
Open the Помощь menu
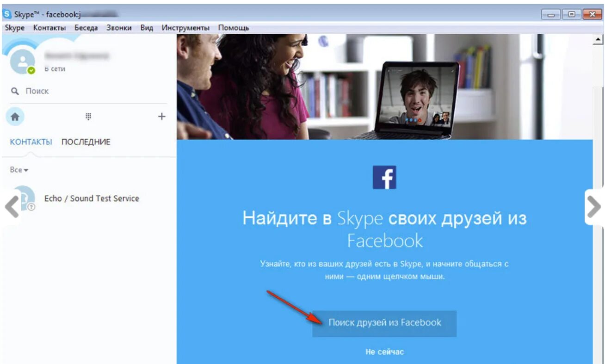[234, 28]
